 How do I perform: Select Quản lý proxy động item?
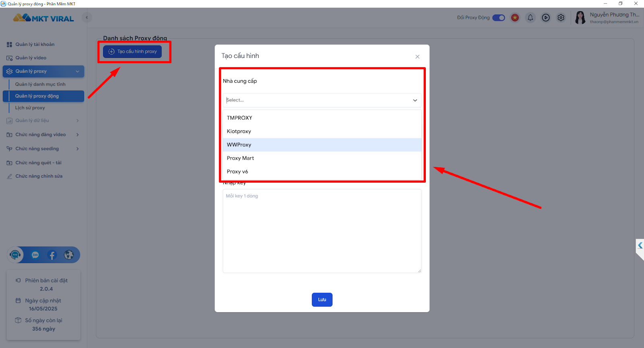pyautogui.click(x=43, y=96)
